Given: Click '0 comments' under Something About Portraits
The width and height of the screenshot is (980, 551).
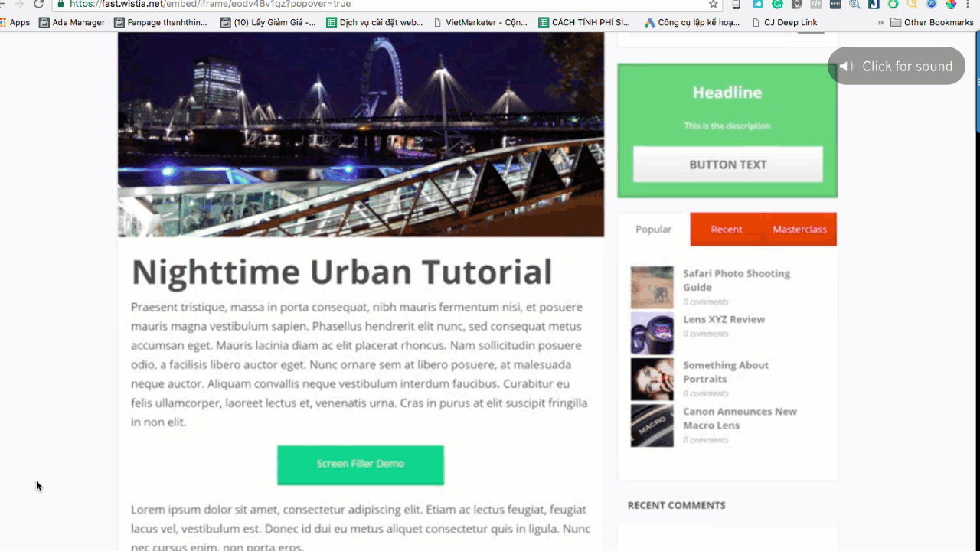Looking at the screenshot, I should click(x=706, y=393).
